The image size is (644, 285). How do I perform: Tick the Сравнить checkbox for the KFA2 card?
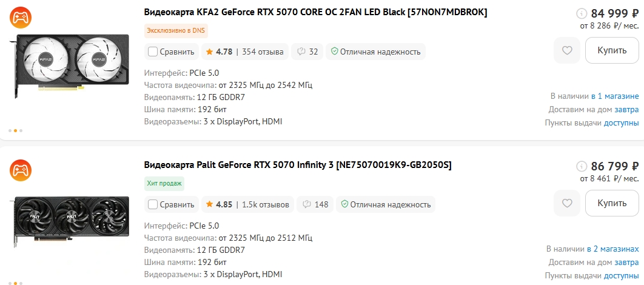pyautogui.click(x=153, y=52)
